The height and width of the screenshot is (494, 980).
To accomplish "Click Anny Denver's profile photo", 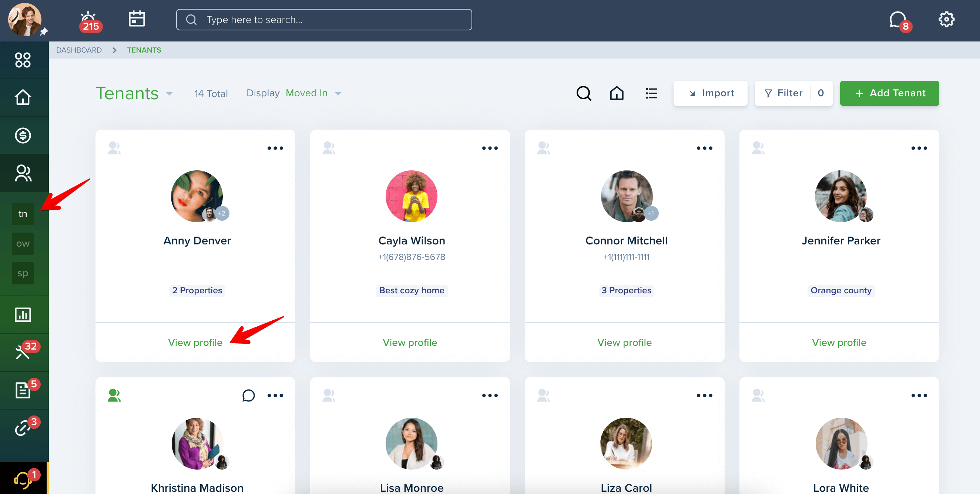I will [197, 196].
